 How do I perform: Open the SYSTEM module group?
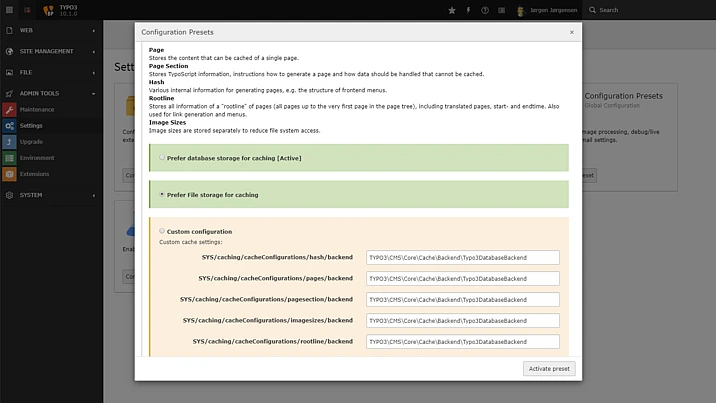coord(50,195)
